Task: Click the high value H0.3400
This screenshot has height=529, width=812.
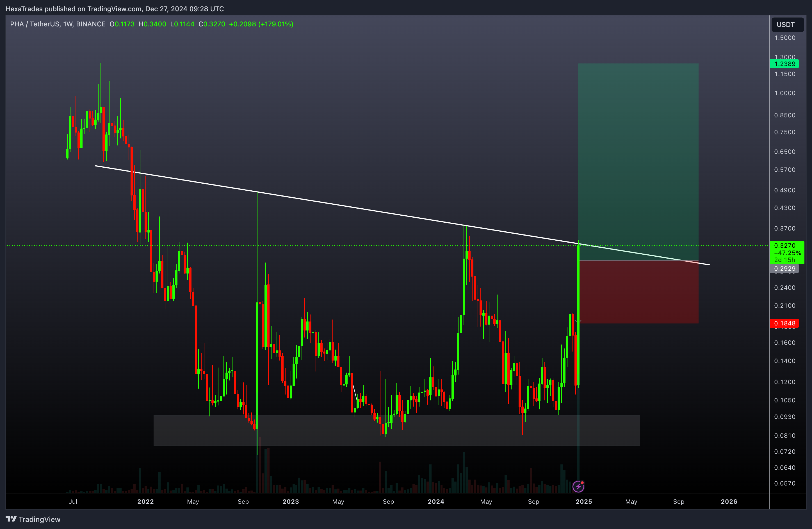Action: 152,24
